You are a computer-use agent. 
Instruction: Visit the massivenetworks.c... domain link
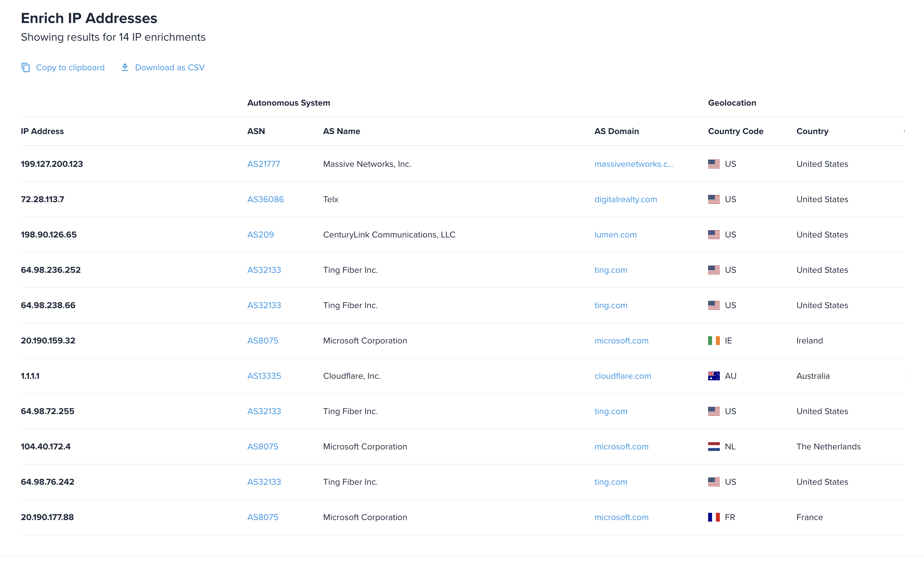coord(634,164)
